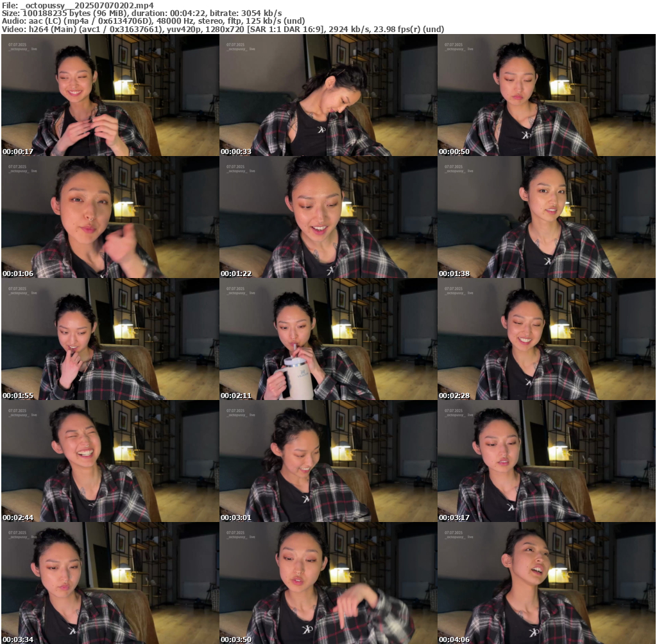
Task: Open the thumbnail stamped 00:00:17
Action: click(110, 95)
